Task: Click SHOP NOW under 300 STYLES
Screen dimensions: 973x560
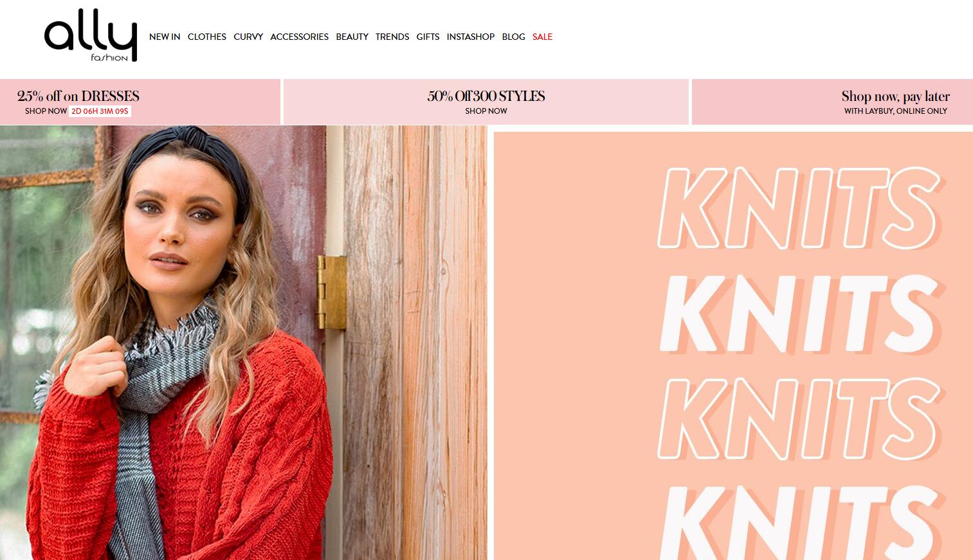Action: point(486,111)
